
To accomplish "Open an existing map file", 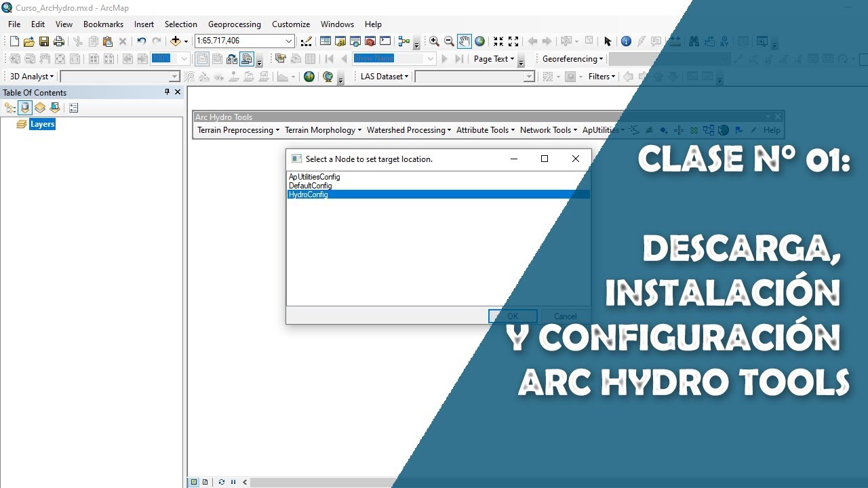I will coord(28,41).
